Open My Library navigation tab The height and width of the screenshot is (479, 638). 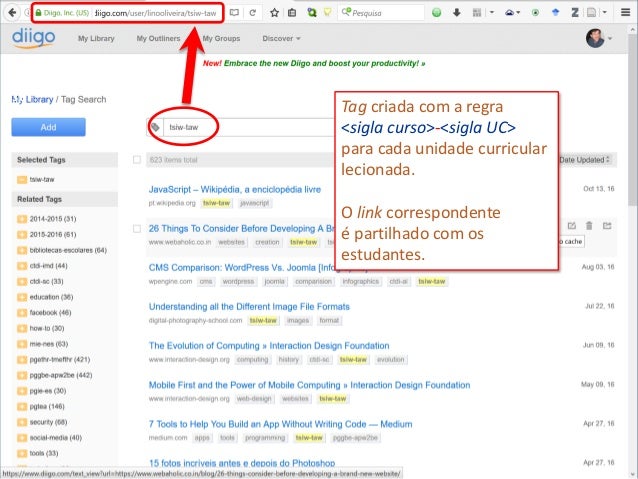(96, 38)
